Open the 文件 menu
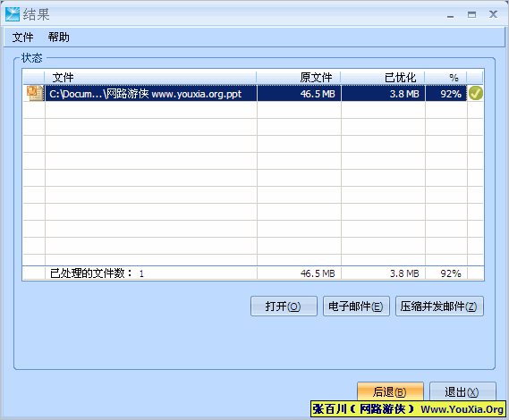Image resolution: width=509 pixels, height=420 pixels. (22, 38)
